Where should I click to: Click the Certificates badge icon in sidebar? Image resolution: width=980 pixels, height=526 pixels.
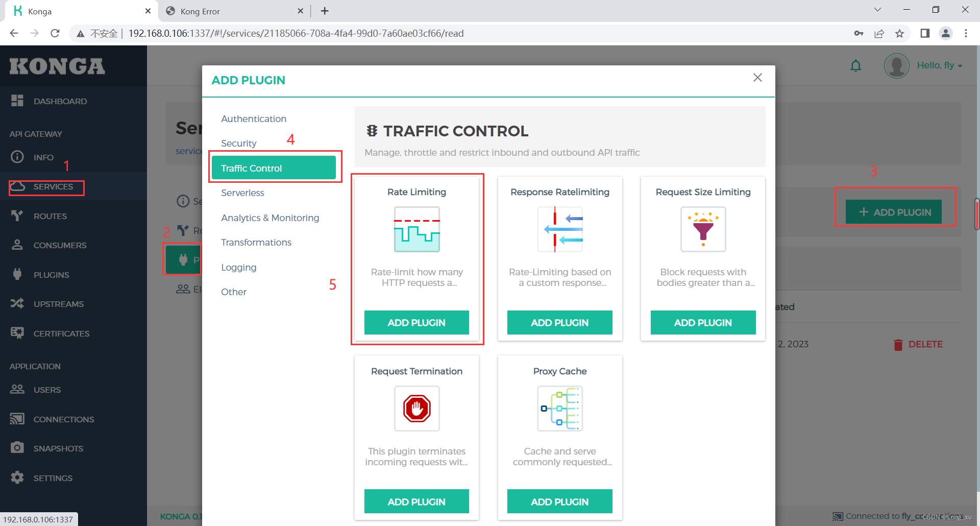(17, 333)
